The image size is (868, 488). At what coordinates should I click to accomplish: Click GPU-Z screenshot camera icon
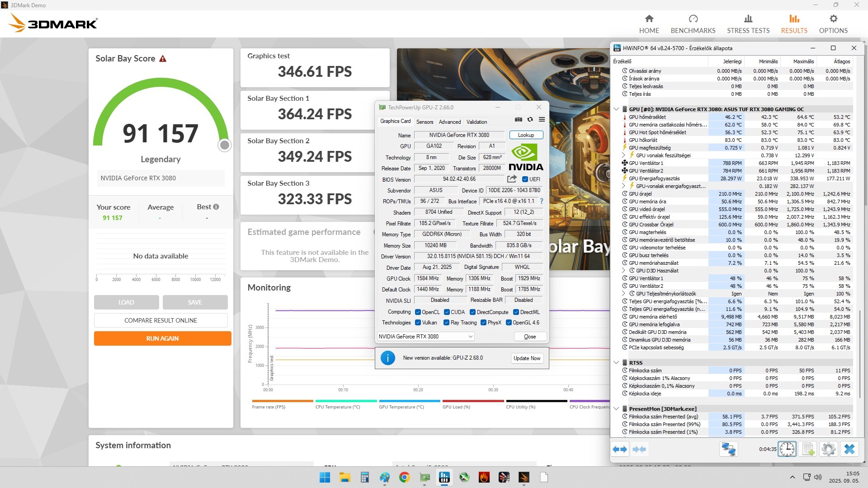(x=519, y=120)
